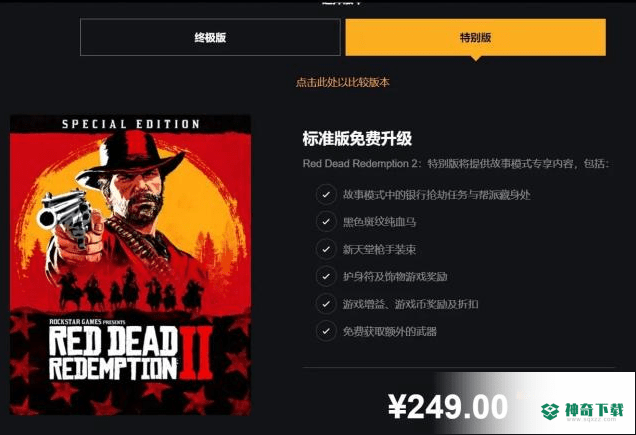Select the 终极版 edition tab

(210, 37)
